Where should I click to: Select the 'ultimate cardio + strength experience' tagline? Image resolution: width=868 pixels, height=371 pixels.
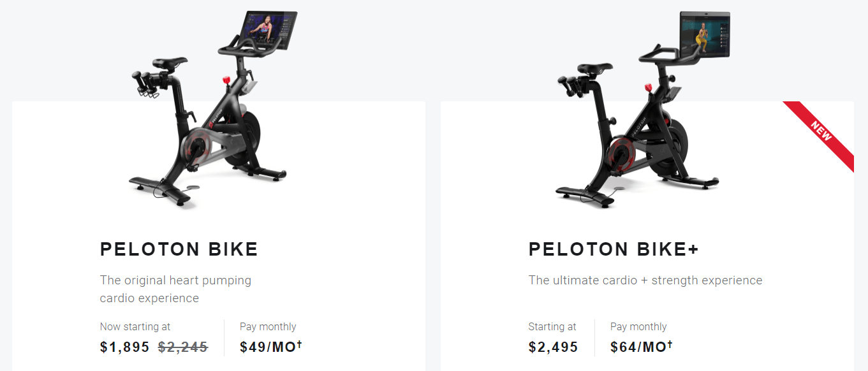click(x=645, y=279)
